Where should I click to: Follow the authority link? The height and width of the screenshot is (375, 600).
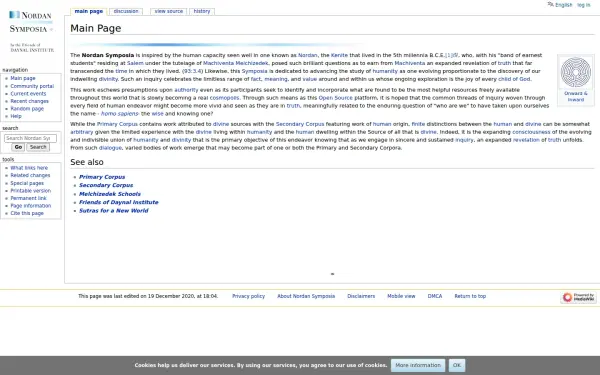click(186, 90)
